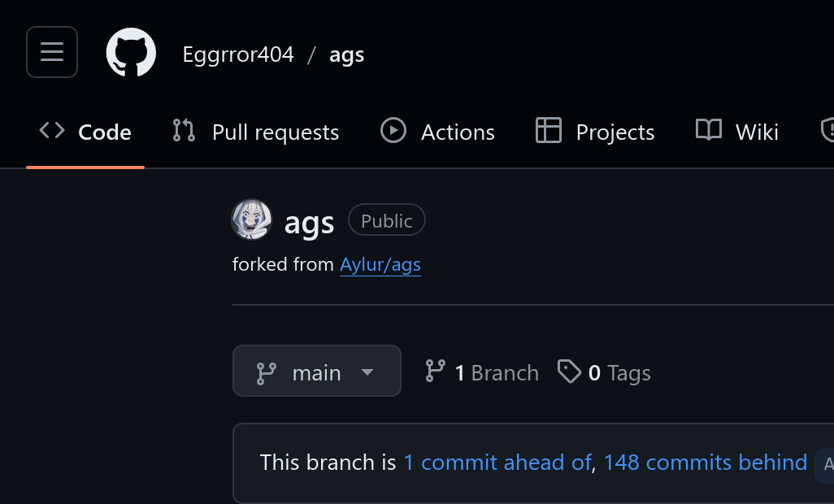The image size is (834, 504).
Task: Open the main branch selector dropdown
Action: pos(316,371)
